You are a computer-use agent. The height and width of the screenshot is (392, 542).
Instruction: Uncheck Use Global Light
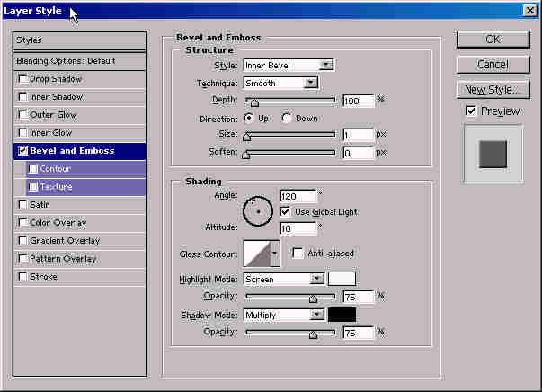click(285, 211)
